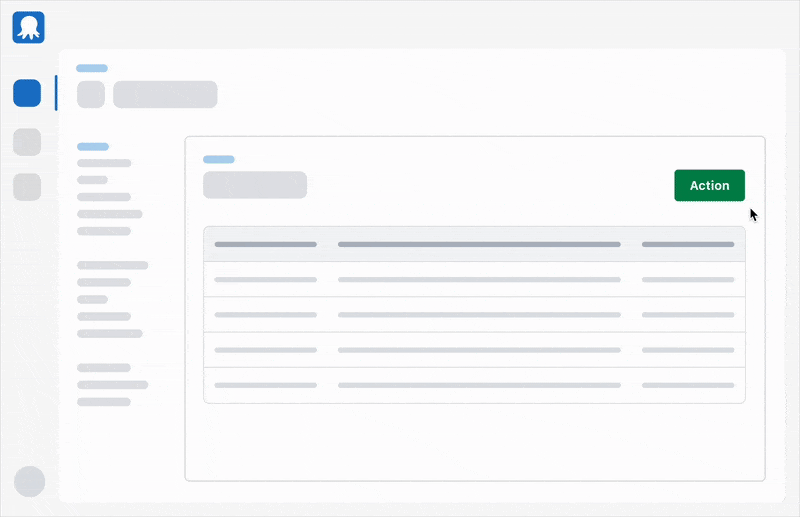Click the Octopus Deploy logo
Screen dimensions: 800x517
29,27
